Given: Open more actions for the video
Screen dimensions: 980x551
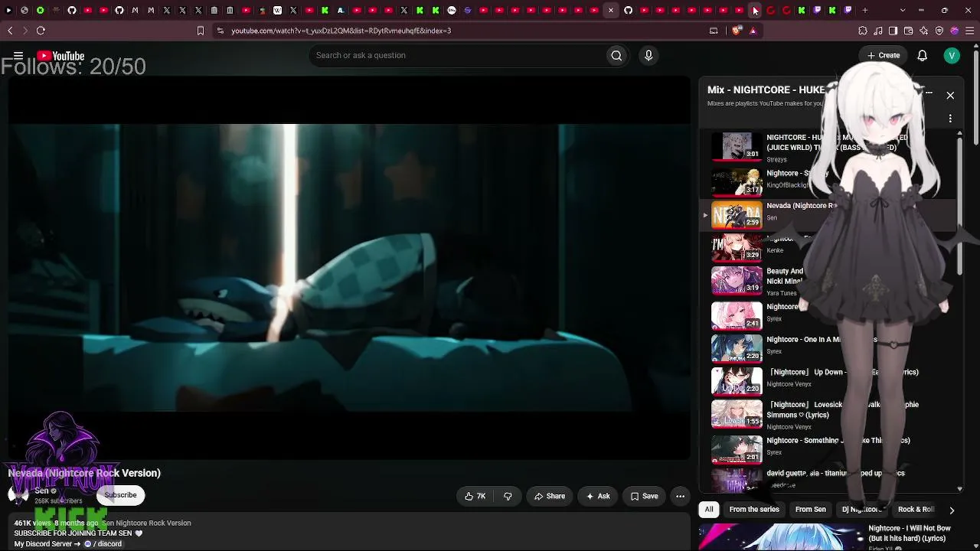Looking at the screenshot, I should pos(680,496).
